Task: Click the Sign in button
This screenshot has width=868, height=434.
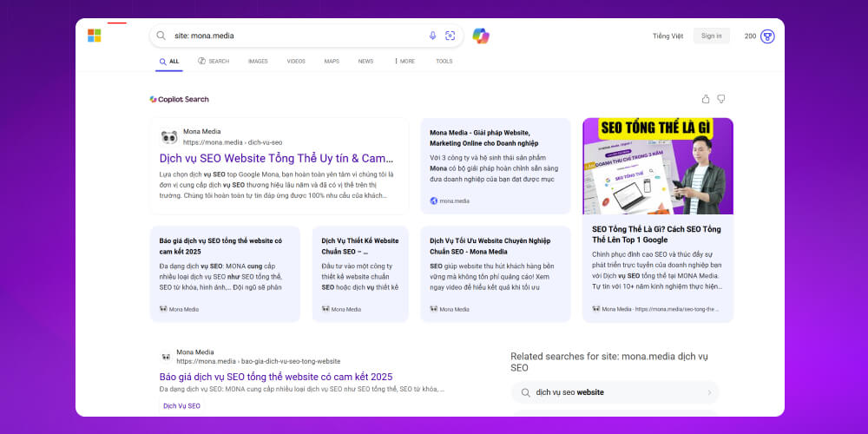Action: click(x=712, y=36)
